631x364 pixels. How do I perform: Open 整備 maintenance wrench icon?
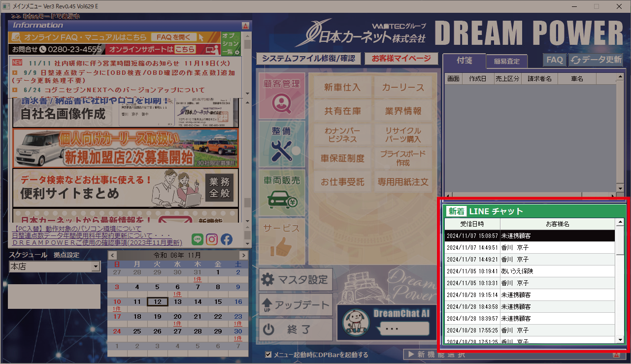click(x=281, y=144)
